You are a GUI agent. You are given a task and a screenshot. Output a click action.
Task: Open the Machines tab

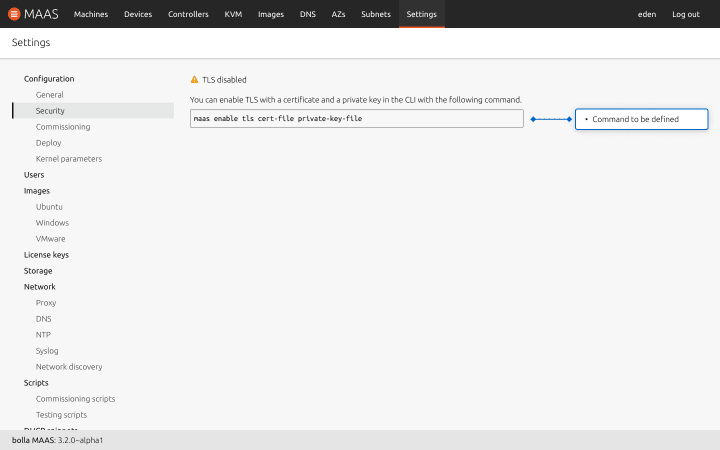click(91, 14)
